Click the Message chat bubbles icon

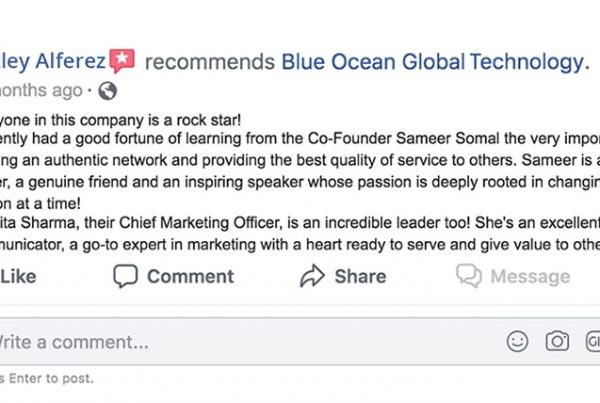(467, 276)
